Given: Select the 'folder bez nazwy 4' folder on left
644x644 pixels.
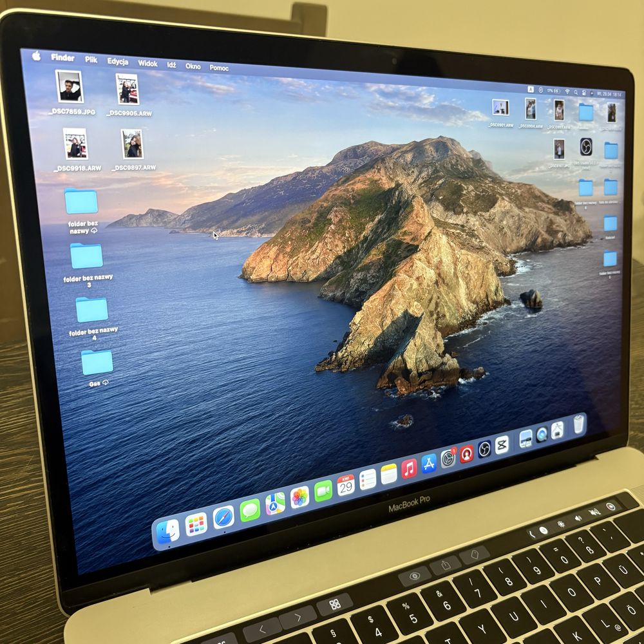Looking at the screenshot, I should tap(92, 310).
